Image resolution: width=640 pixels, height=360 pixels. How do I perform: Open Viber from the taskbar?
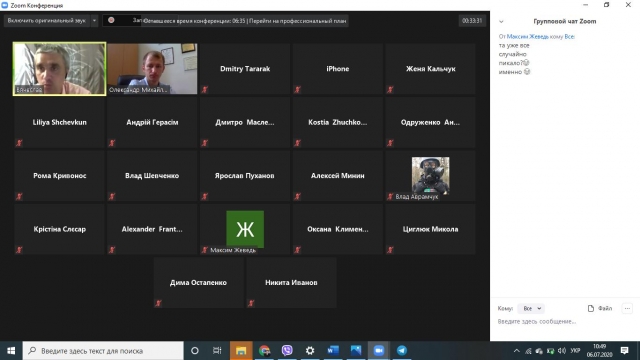pyautogui.click(x=287, y=350)
